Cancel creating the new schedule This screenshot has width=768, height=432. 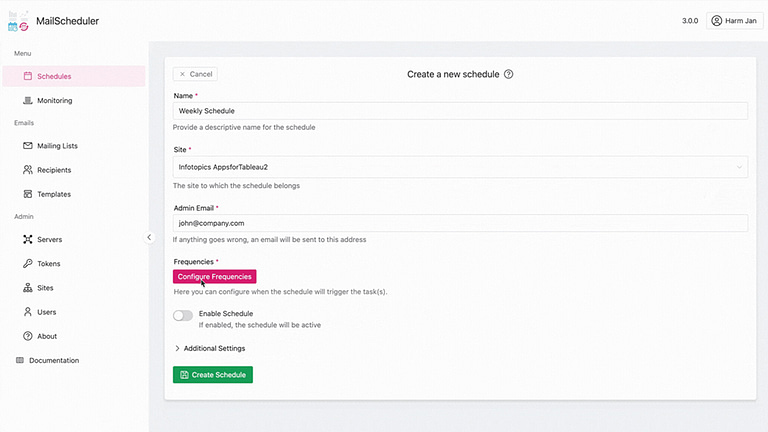point(195,74)
